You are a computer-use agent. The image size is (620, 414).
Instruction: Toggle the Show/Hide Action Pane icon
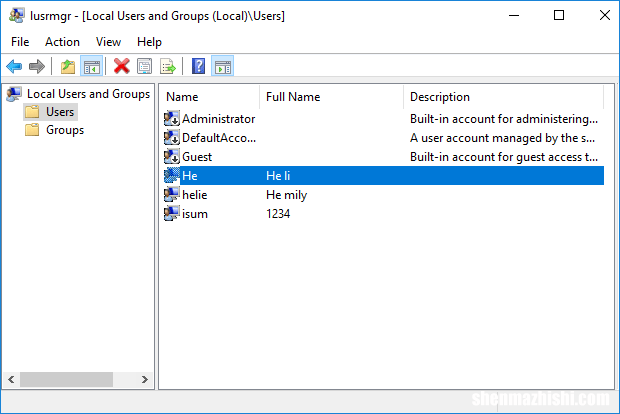click(x=223, y=67)
